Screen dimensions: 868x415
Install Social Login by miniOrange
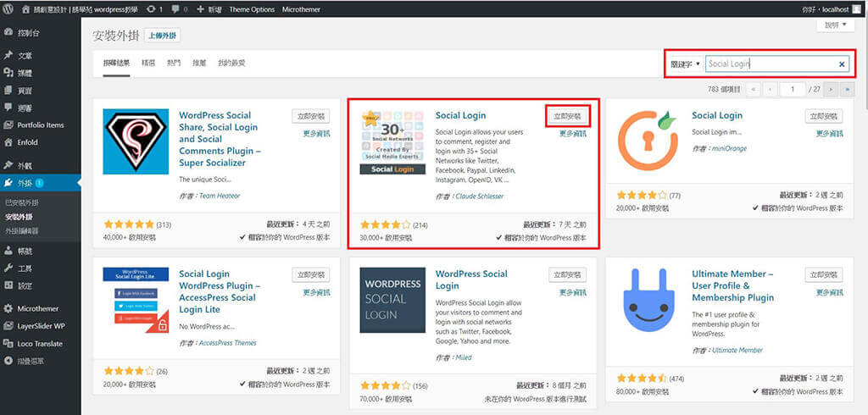tap(824, 116)
